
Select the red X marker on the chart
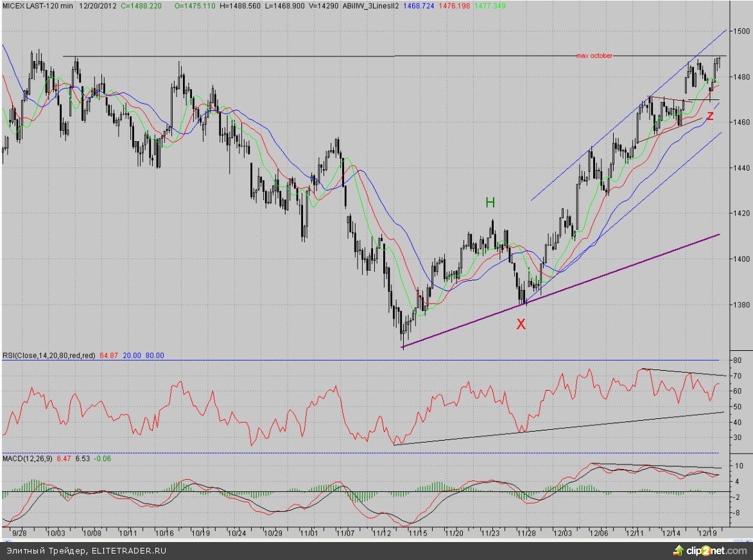(x=521, y=325)
